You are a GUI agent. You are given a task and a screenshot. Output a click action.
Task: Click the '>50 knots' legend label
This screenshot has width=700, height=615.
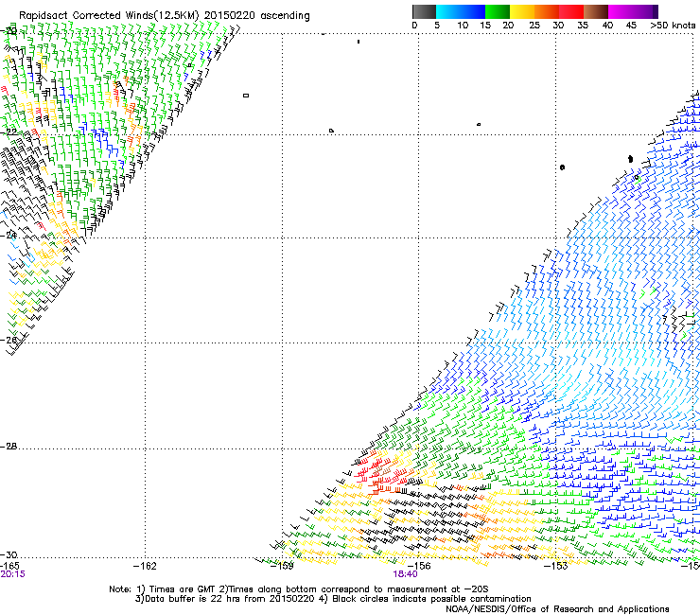(x=673, y=25)
